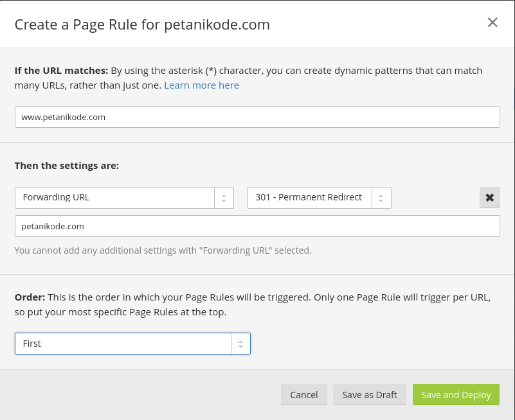Click the URL match field containing www.petanikode.com
Viewport: 515px width, 420px height.
pyautogui.click(x=257, y=117)
